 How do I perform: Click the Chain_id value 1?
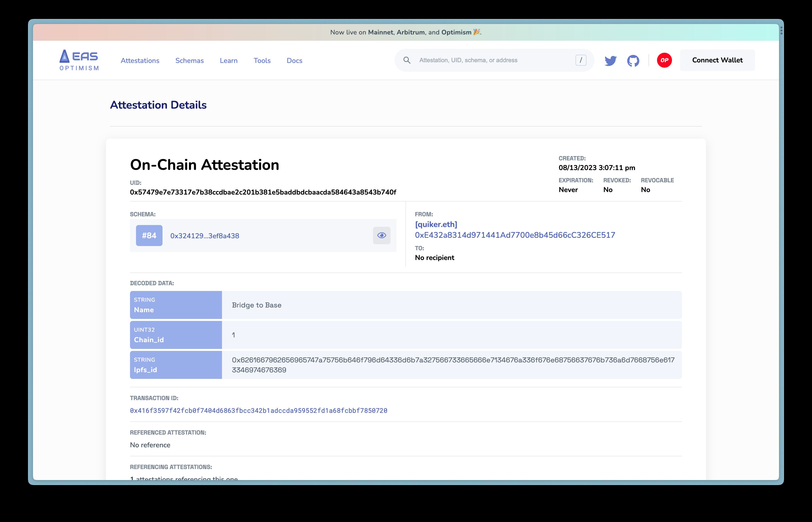[233, 335]
